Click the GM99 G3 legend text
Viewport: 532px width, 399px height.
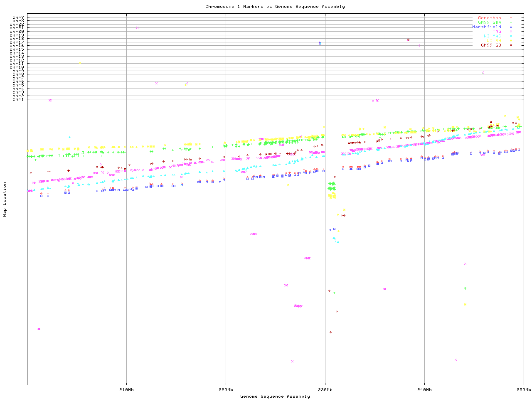[x=491, y=45]
